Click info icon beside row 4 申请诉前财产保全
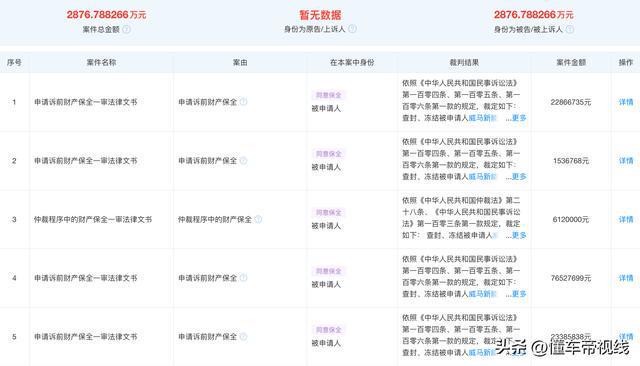Image resolution: width=640 pixels, height=366 pixels. pos(243,278)
